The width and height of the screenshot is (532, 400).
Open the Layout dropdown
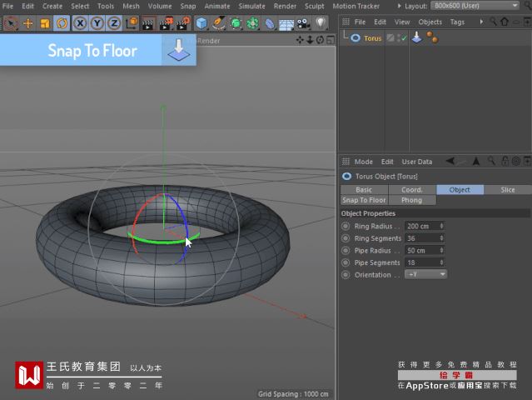click(x=475, y=6)
